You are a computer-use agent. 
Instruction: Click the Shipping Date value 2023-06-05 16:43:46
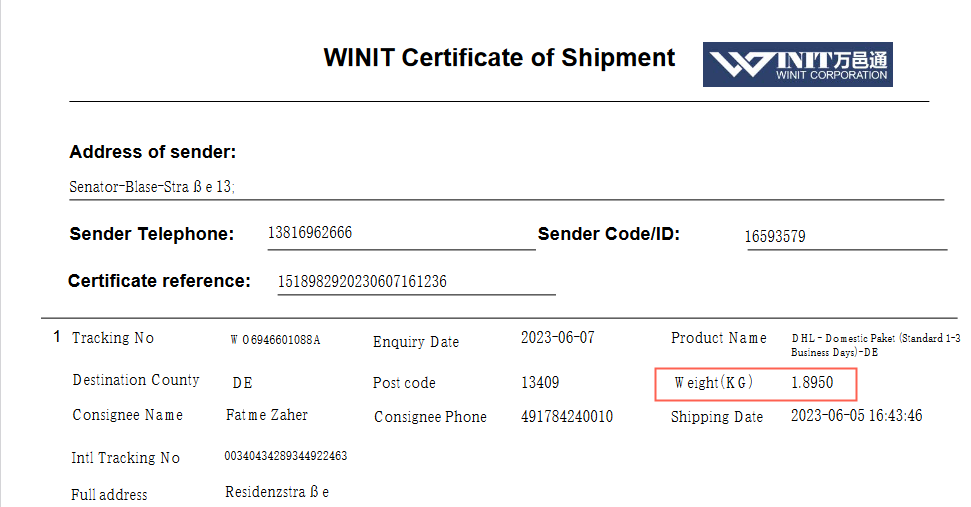click(x=858, y=416)
